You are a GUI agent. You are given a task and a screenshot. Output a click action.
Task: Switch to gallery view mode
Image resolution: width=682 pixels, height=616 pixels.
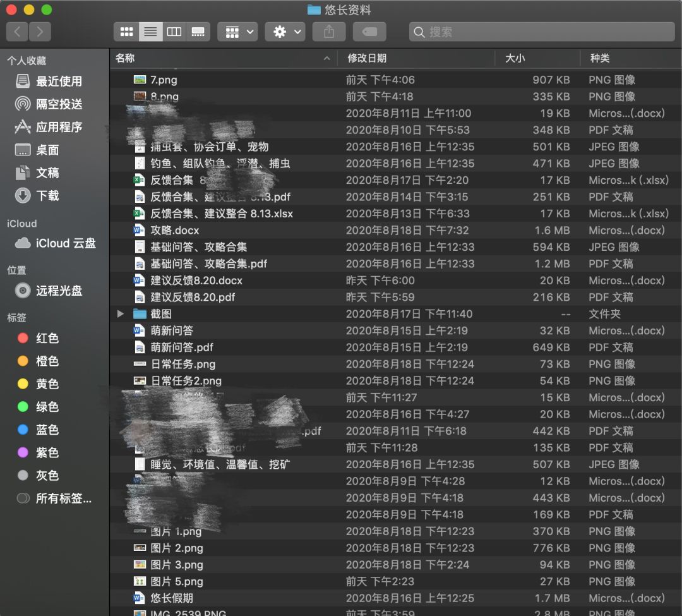[198, 32]
